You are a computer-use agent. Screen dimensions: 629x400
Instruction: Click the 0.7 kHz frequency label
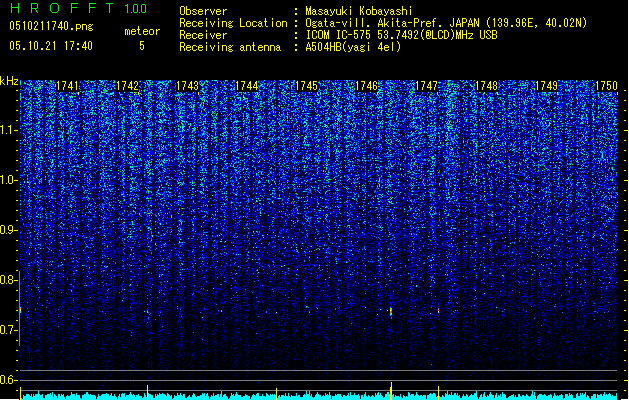point(8,330)
